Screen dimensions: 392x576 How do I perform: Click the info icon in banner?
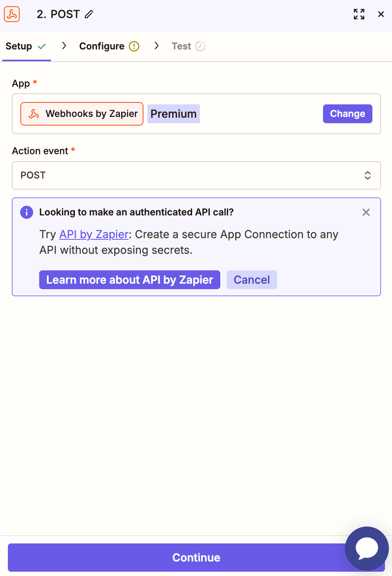[x=27, y=212]
